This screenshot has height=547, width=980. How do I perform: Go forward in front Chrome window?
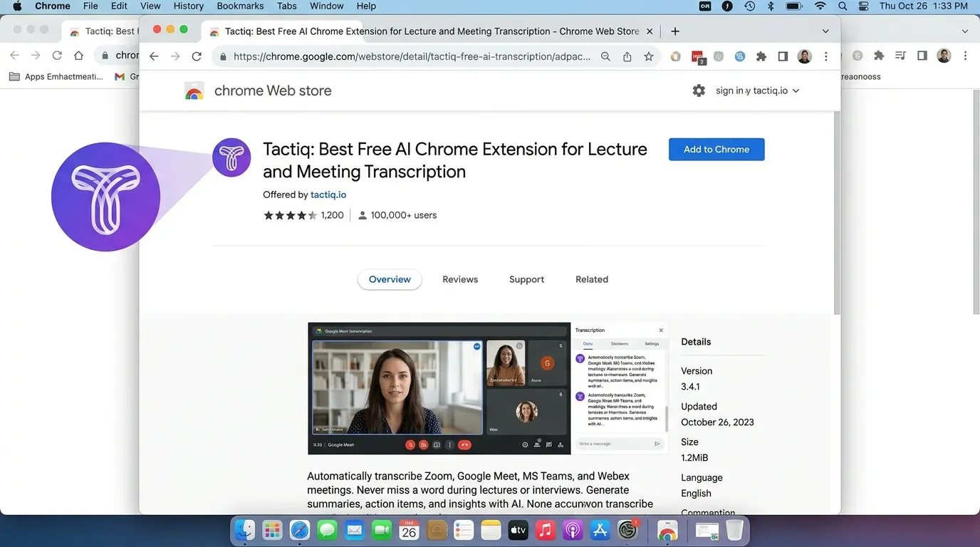pos(175,56)
